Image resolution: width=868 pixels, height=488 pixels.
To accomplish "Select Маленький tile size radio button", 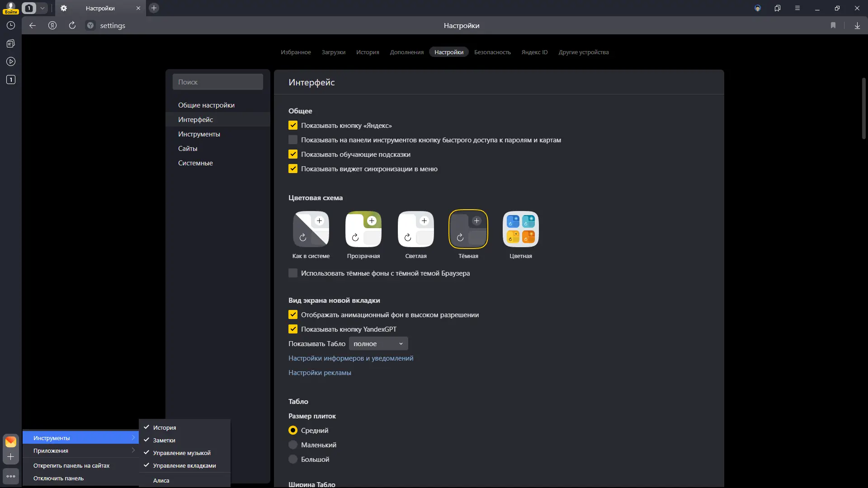I will click(293, 445).
